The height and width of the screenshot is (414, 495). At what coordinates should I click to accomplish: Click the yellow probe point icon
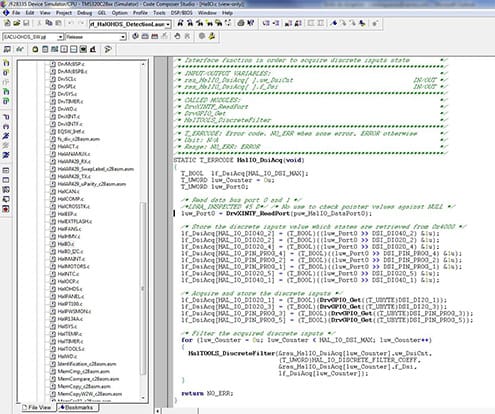point(212,36)
